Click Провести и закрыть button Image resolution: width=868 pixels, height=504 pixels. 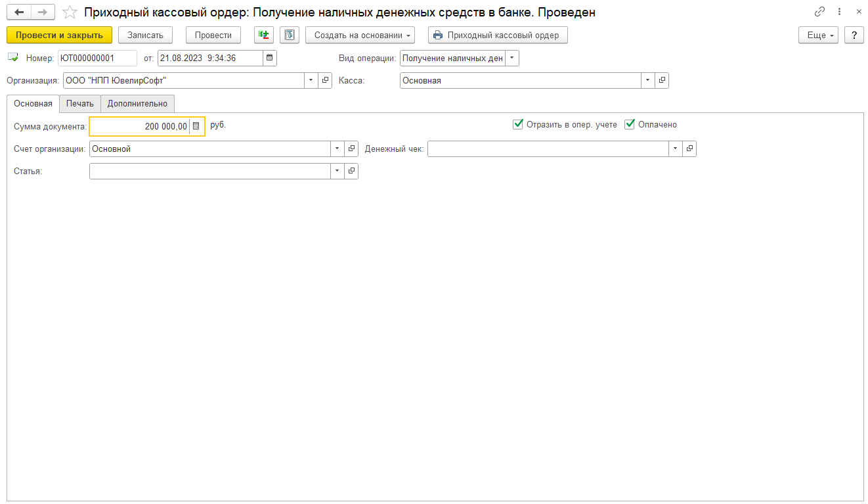(60, 35)
